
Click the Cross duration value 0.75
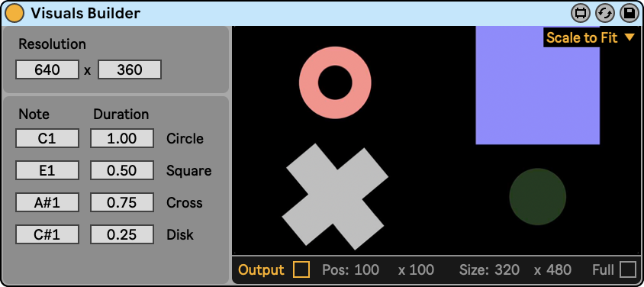click(x=122, y=202)
